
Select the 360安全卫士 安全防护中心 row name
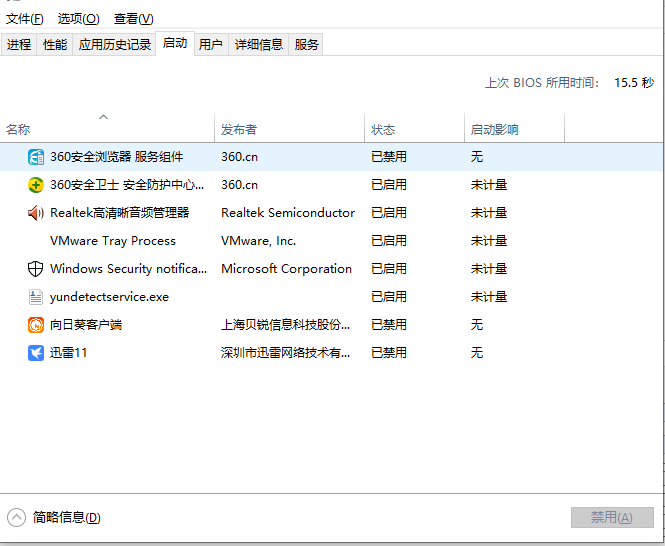[127, 185]
